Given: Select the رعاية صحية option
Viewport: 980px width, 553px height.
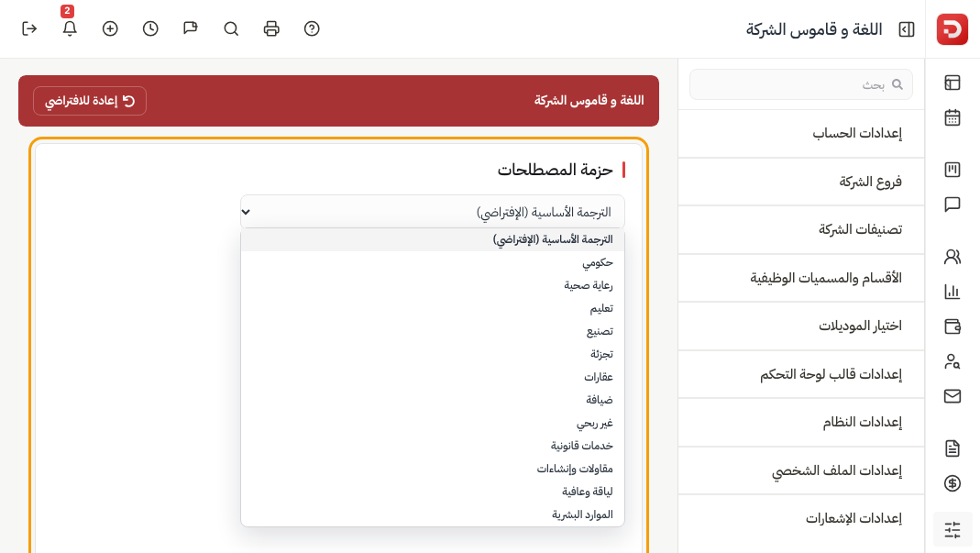Looking at the screenshot, I should coord(433,285).
